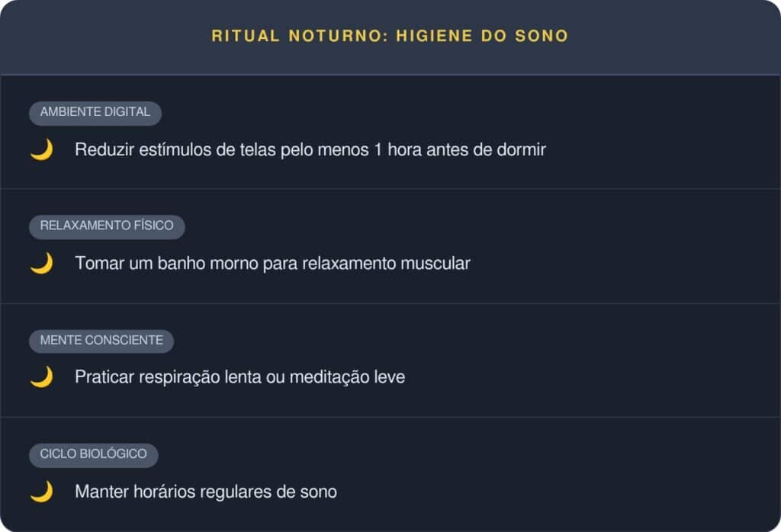This screenshot has height=532, width=781.
Task: Click the words '1 hora' in the first tip
Action: (x=397, y=149)
